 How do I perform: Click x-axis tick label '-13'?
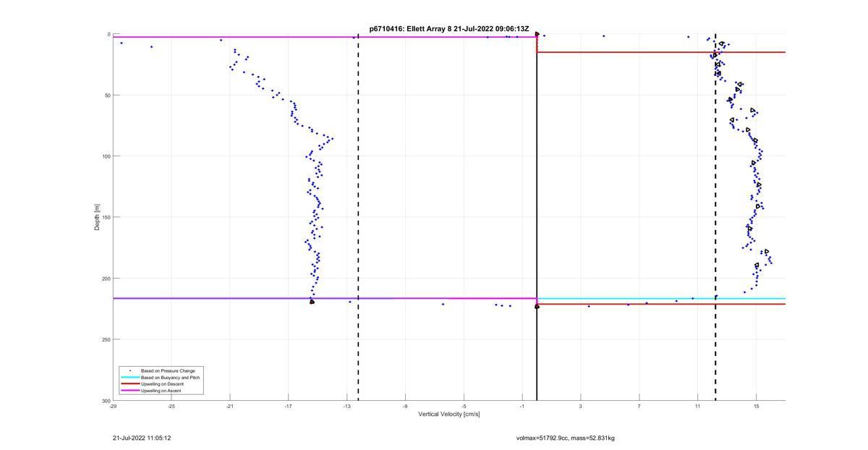(346, 407)
